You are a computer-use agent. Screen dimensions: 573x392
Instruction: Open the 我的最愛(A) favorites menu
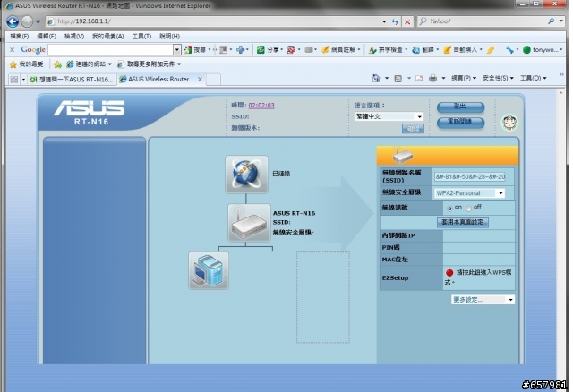click(x=107, y=36)
